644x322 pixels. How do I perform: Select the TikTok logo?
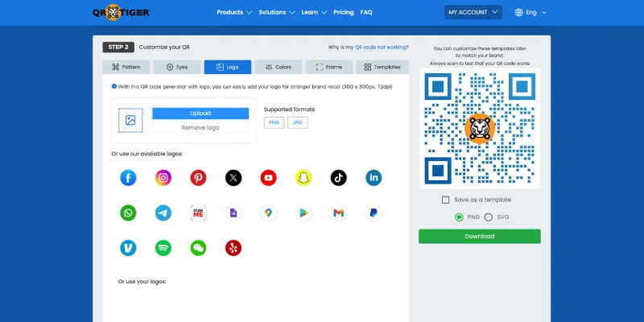338,178
